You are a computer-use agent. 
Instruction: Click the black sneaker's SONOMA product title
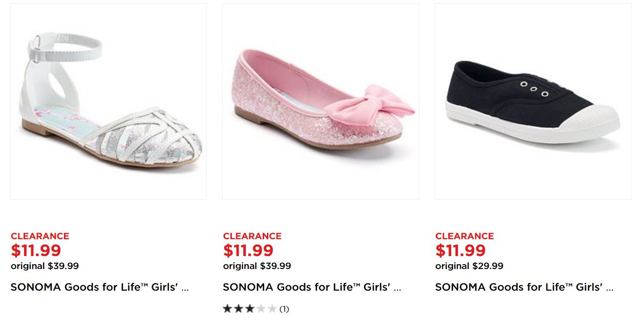pyautogui.click(x=524, y=287)
